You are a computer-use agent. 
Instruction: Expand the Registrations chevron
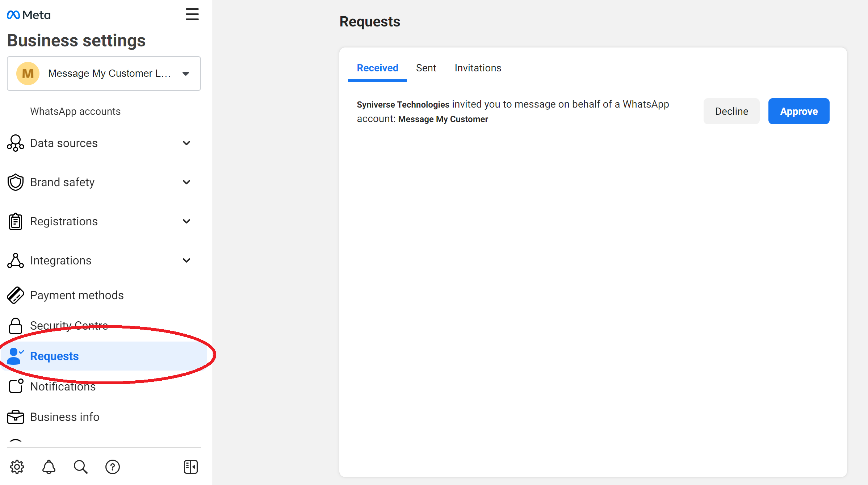click(x=186, y=221)
